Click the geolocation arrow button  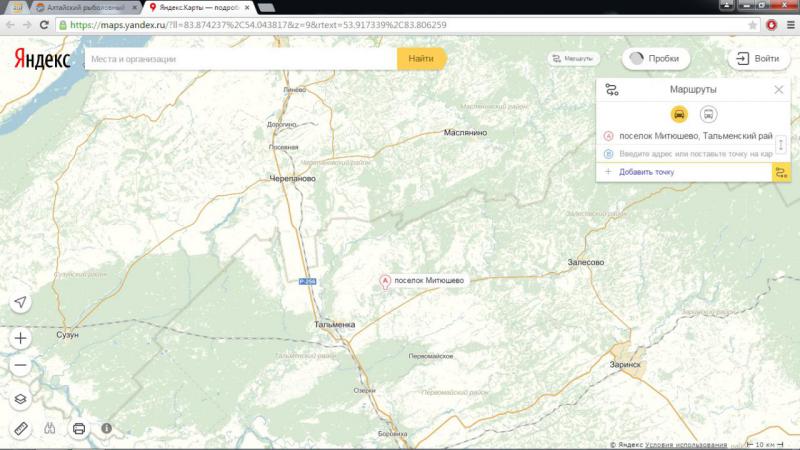[21, 303]
